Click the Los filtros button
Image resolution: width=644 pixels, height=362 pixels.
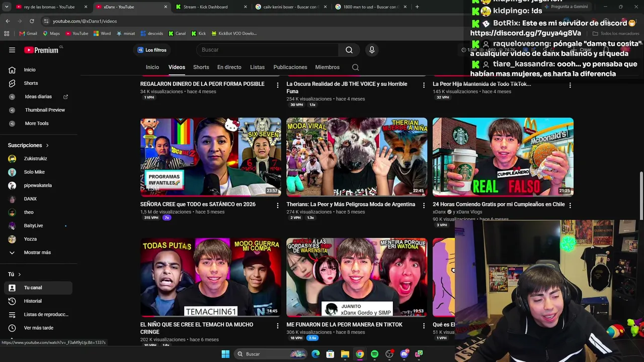[152, 50]
